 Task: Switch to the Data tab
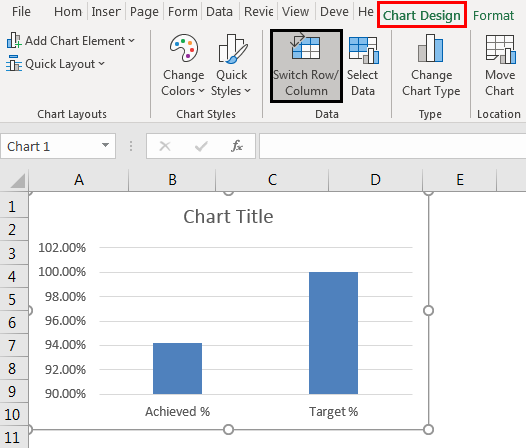click(x=219, y=12)
